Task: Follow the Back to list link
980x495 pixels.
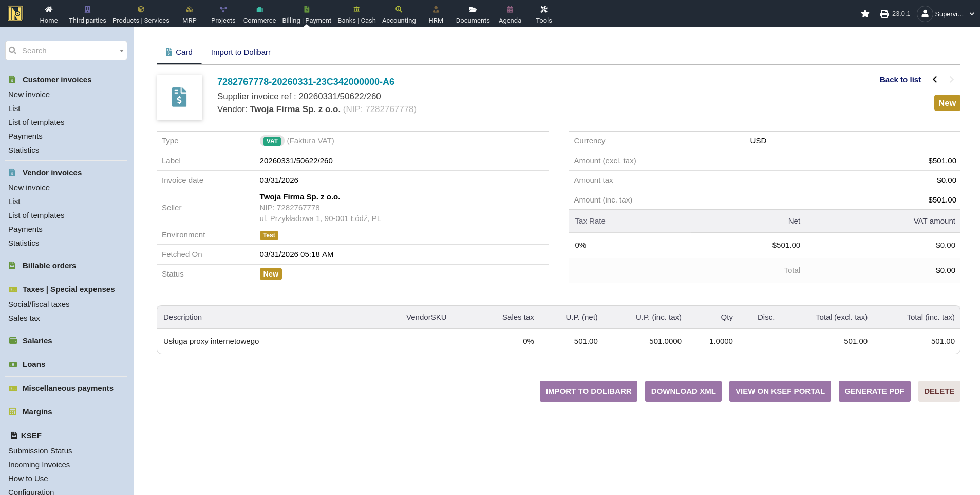Action: coord(900,80)
